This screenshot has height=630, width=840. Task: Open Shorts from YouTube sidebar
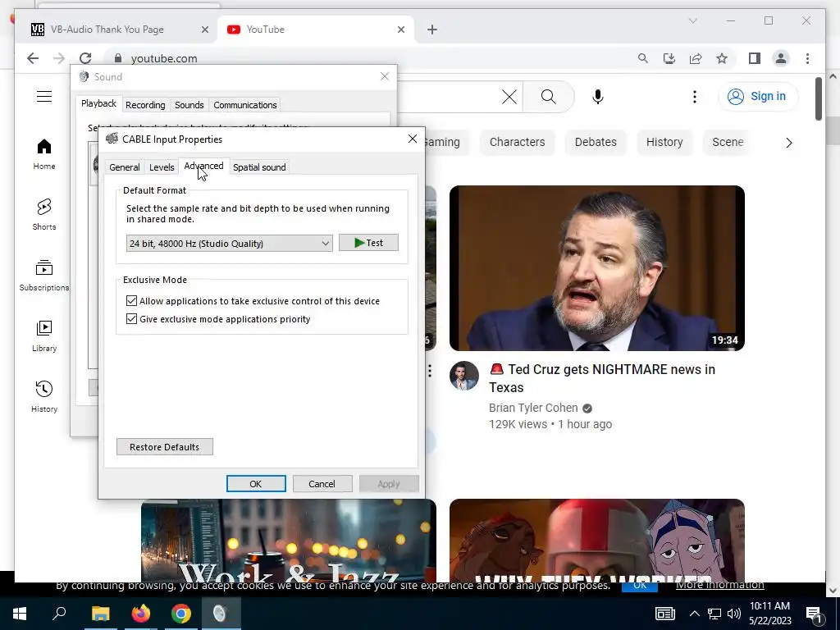point(44,215)
